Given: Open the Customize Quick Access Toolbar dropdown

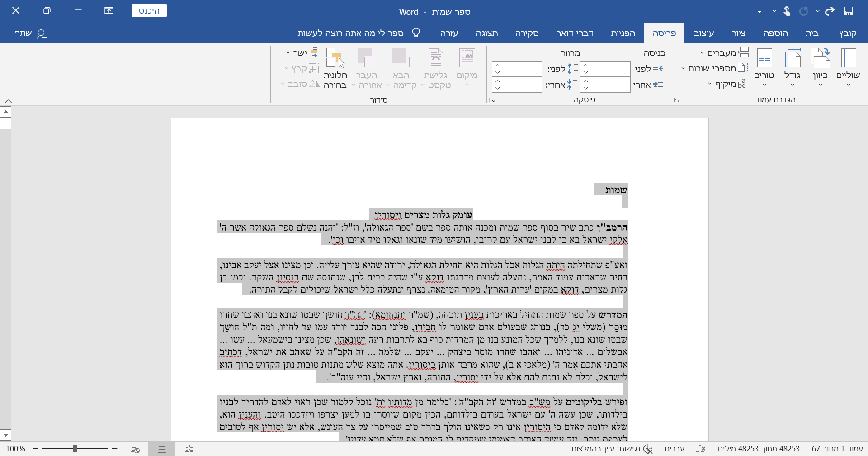Looking at the screenshot, I should tap(759, 11).
